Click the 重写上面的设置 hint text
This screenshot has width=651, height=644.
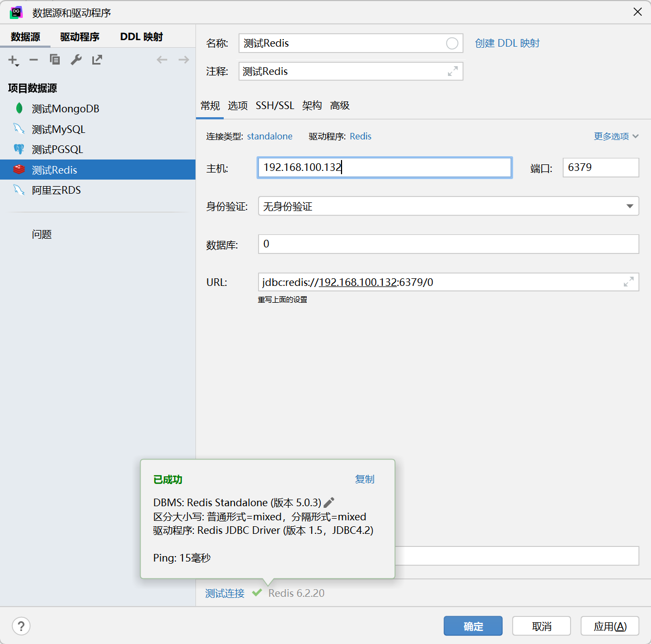click(282, 299)
